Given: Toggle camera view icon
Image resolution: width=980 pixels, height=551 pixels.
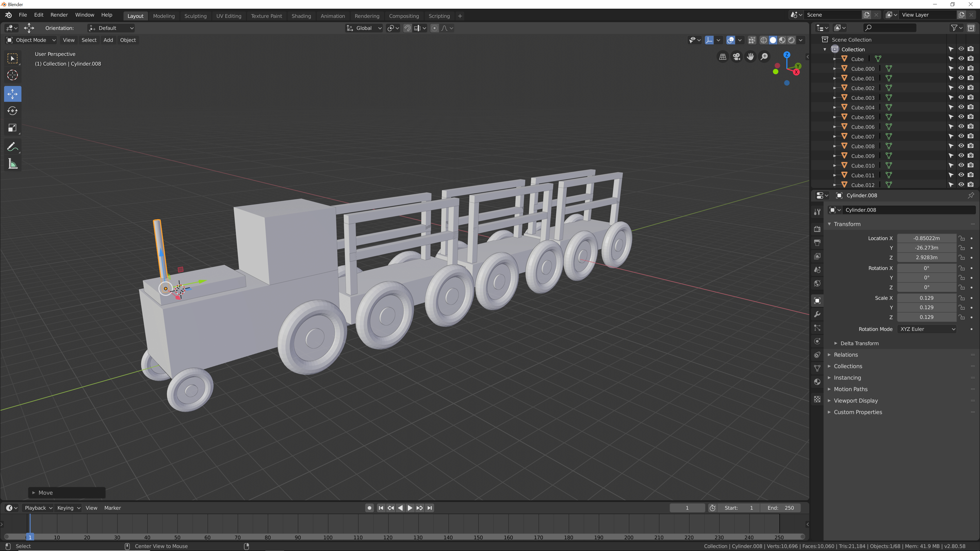Looking at the screenshot, I should [737, 57].
